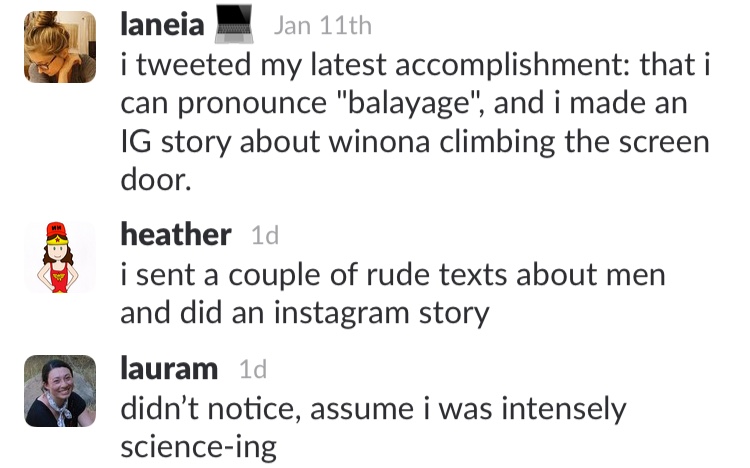Open laneia's profile avatar photo

(60, 47)
